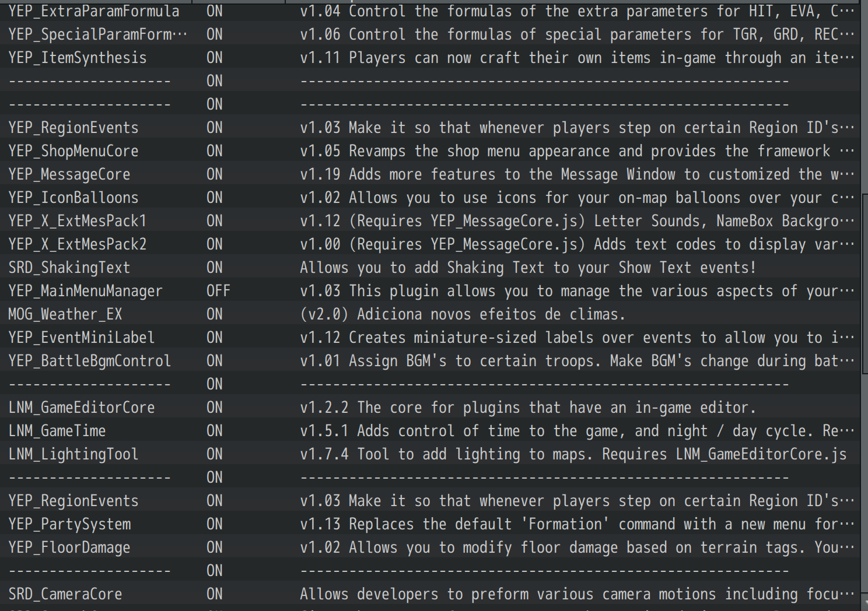Image resolution: width=868 pixels, height=611 pixels.
Task: Click the ON status of MOG_Weather_EX
Action: [x=214, y=314]
